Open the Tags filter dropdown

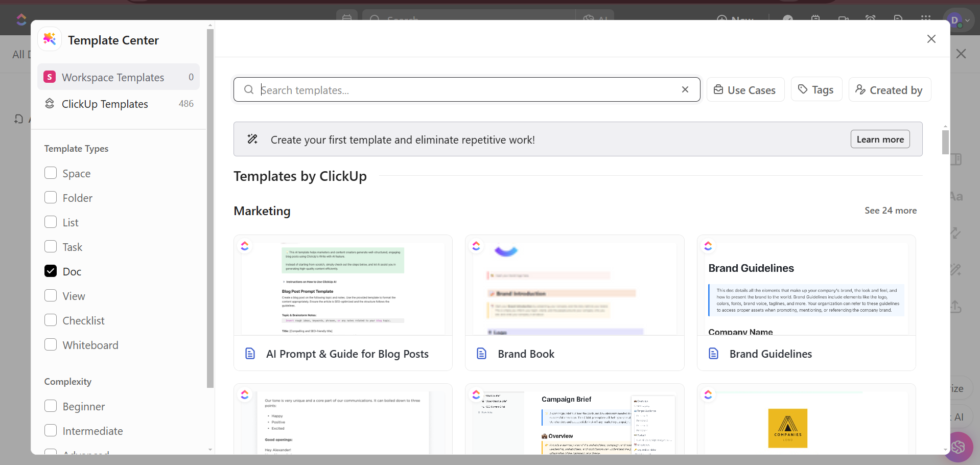click(x=816, y=89)
